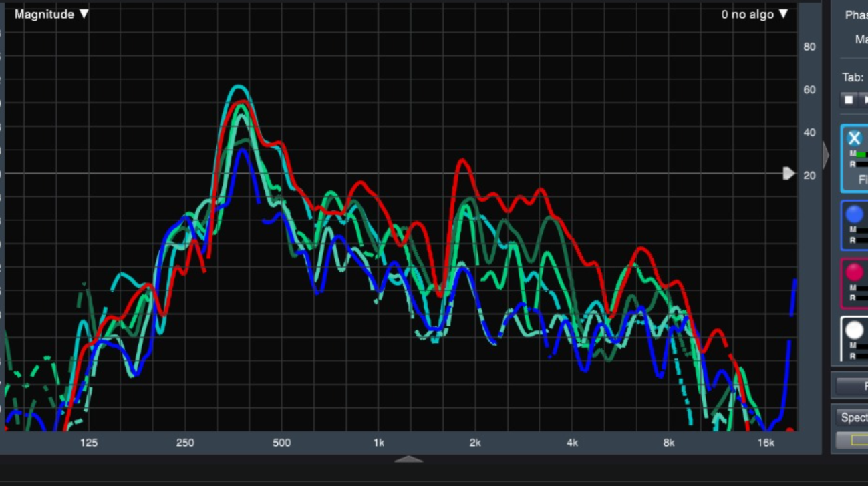Click the 1k frequency axis label
The width and height of the screenshot is (868, 486).
click(x=378, y=443)
